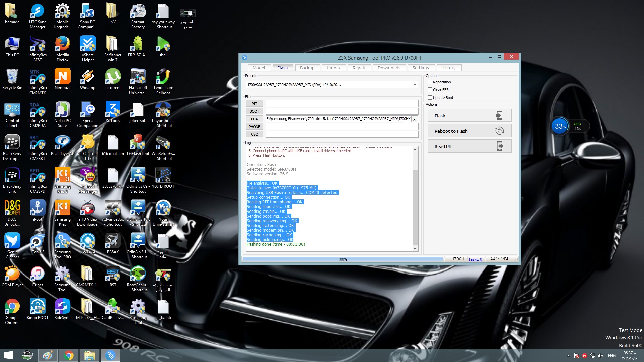Click the PIT file path field
The height and width of the screenshot is (362, 644).
click(x=342, y=104)
